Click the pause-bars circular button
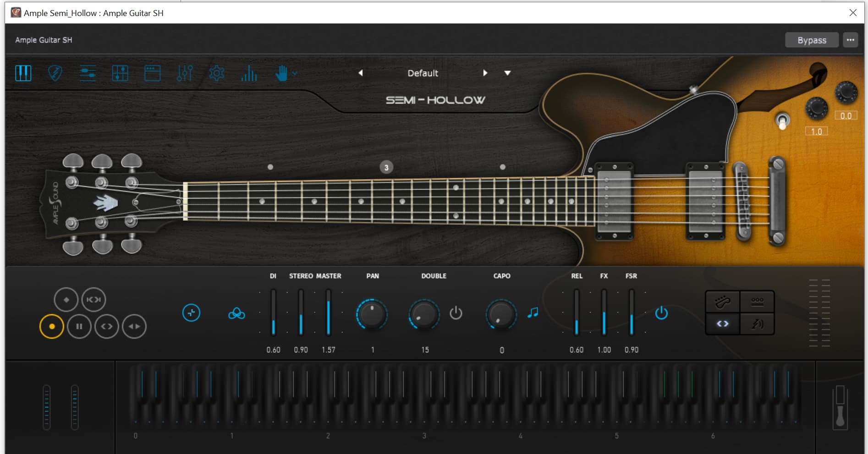The height and width of the screenshot is (454, 868). (79, 326)
